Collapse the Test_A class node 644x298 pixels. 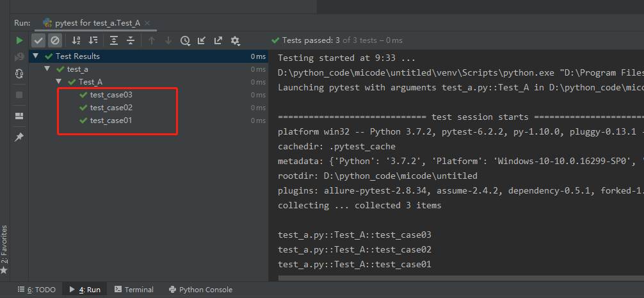pyautogui.click(x=59, y=82)
